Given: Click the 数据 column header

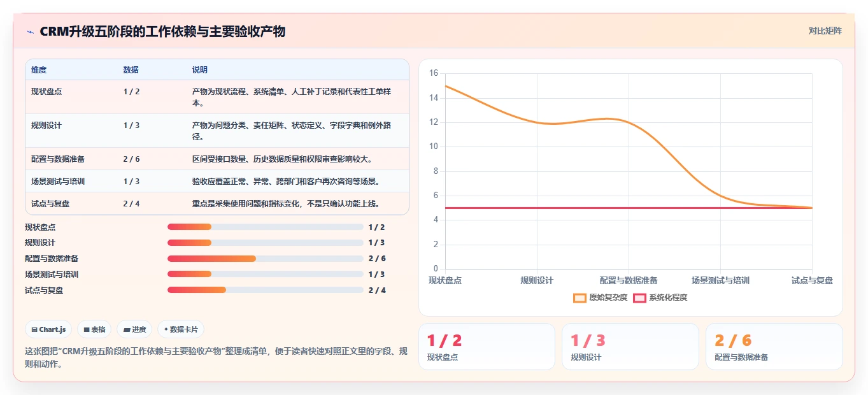Looking at the screenshot, I should click(131, 70).
